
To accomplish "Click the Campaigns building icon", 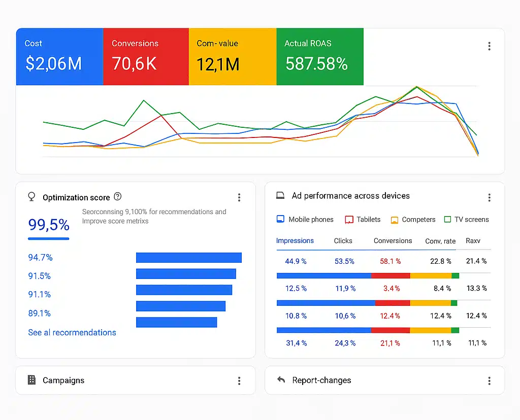I will (x=31, y=380).
